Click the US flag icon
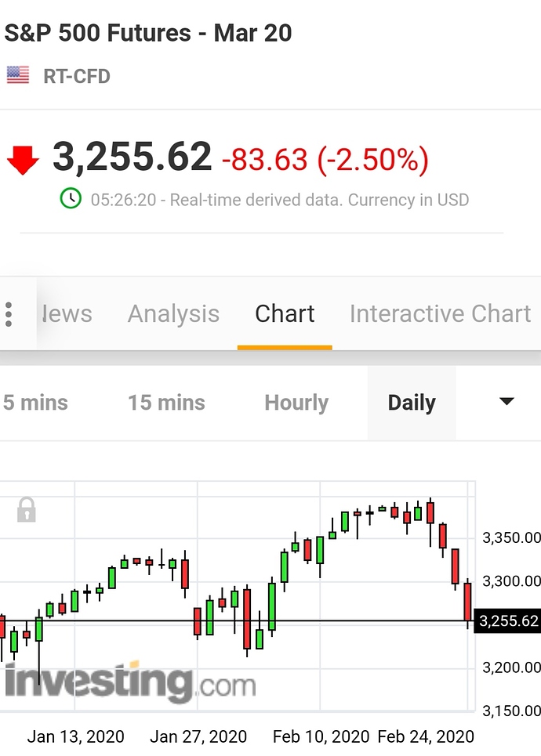 pyautogui.click(x=18, y=76)
